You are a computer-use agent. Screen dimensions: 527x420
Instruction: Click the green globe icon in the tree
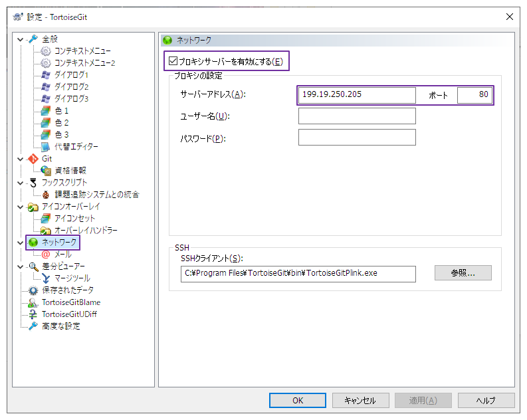point(33,243)
